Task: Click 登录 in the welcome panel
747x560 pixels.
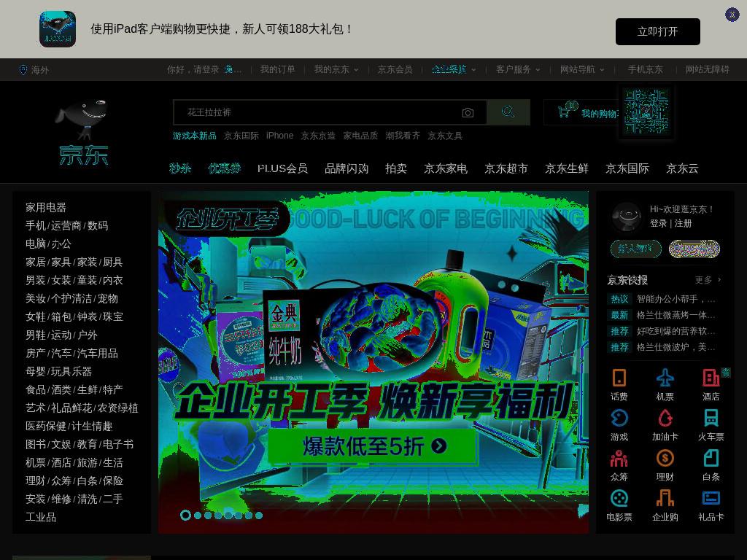Action: (659, 223)
